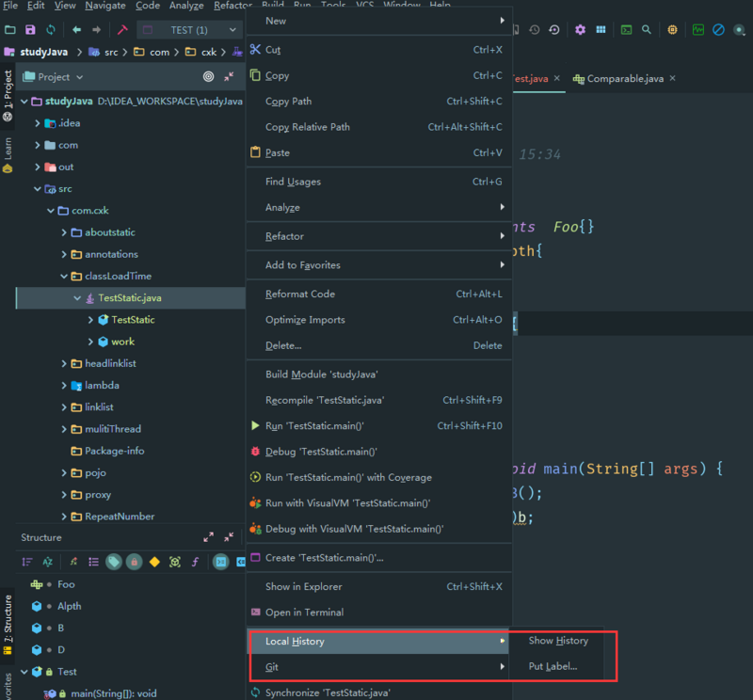Open the 1: Project tool window tab
The image size is (753, 700).
8,94
